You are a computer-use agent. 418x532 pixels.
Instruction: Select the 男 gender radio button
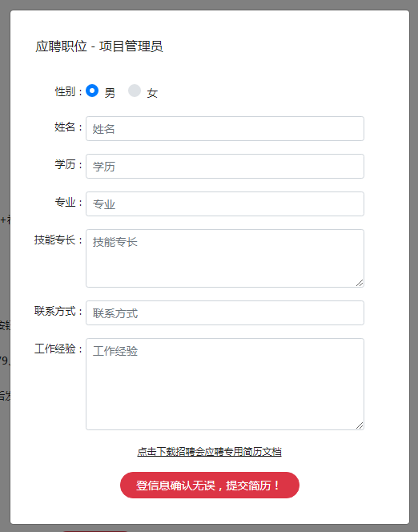(92, 91)
